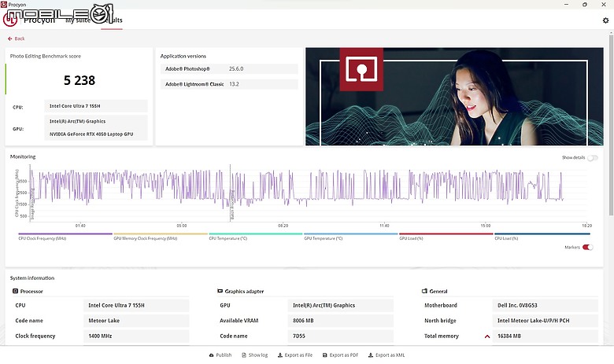
Task: Click Intel(R) Arc(TM) Graphics in System information
Action: tap(324, 305)
